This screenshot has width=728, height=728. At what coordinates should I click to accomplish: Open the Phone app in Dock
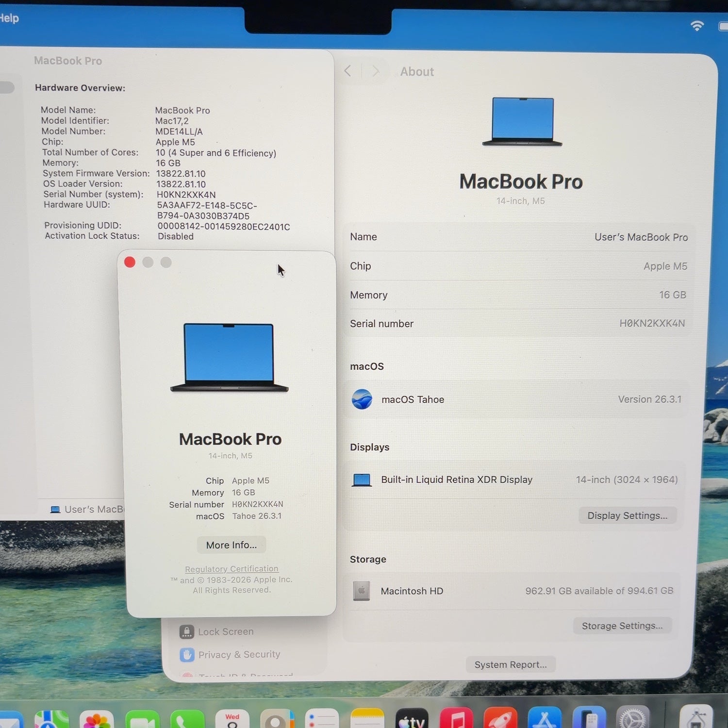tap(187, 719)
